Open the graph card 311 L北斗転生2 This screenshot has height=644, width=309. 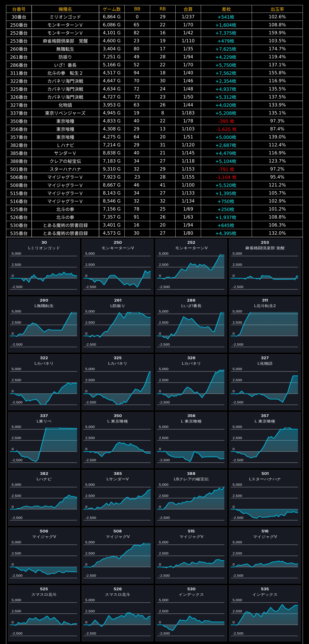[x=265, y=324]
